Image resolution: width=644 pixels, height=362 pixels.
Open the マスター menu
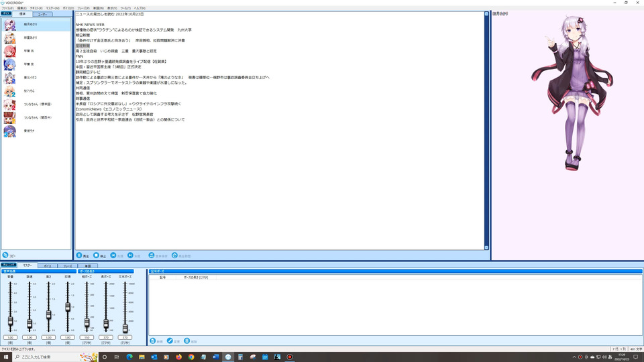52,8
